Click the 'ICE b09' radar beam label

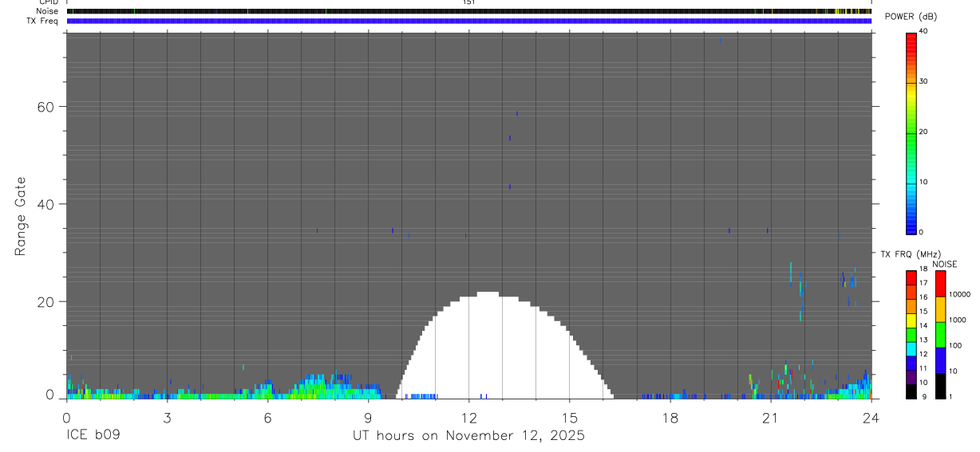pyautogui.click(x=93, y=435)
